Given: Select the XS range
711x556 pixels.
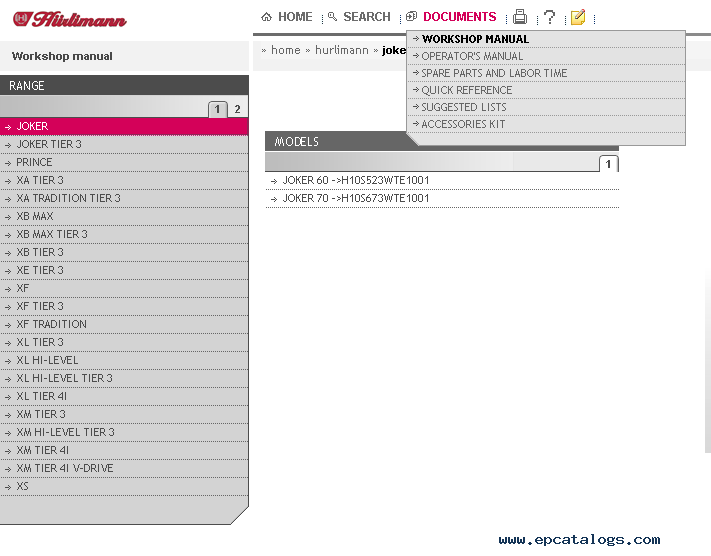Looking at the screenshot, I should [124, 487].
